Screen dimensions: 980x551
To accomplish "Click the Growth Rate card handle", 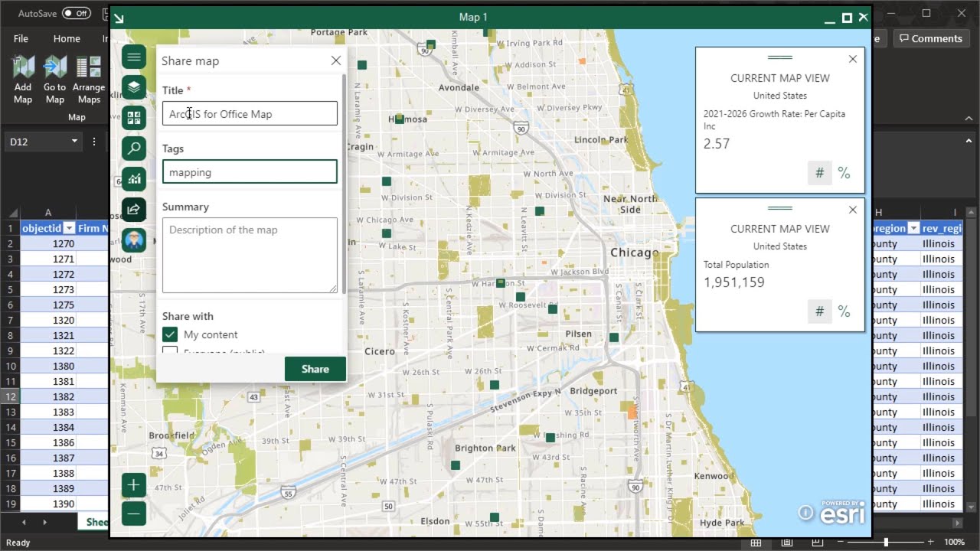I will 779,57.
